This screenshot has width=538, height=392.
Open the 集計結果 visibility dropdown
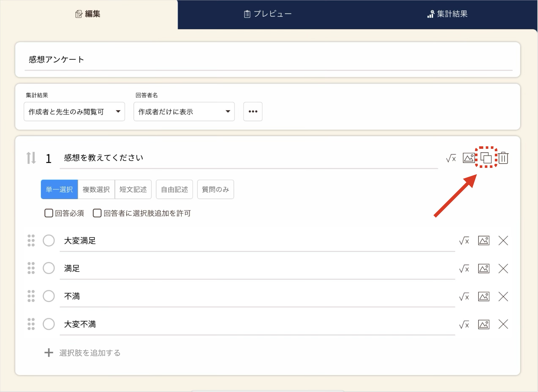74,111
